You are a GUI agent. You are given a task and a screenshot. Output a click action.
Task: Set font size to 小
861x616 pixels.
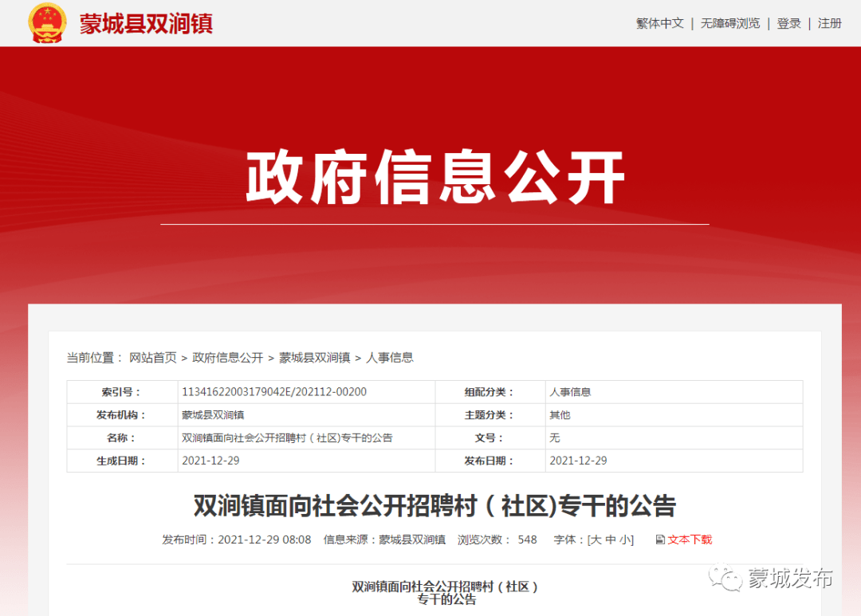coord(625,539)
